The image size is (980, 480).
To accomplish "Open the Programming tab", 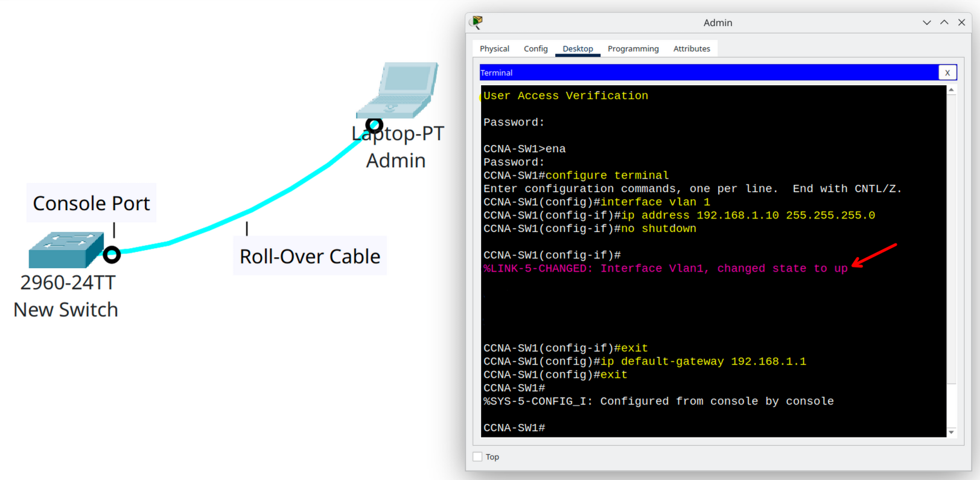I will point(633,49).
